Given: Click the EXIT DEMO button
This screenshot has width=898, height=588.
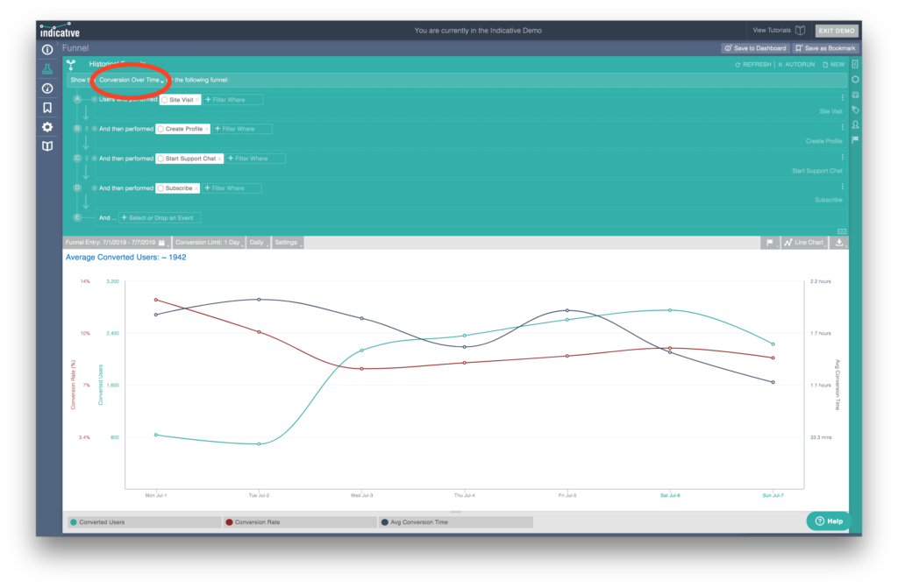Looking at the screenshot, I should 836,31.
